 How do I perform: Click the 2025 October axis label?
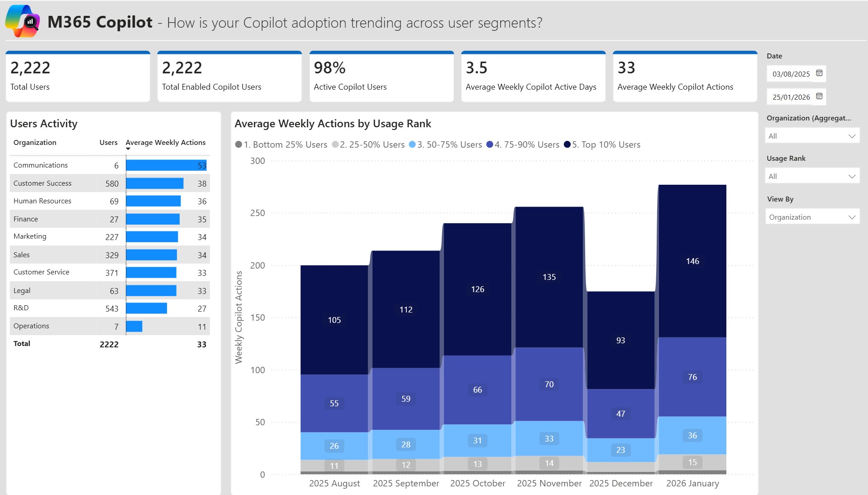[477, 483]
